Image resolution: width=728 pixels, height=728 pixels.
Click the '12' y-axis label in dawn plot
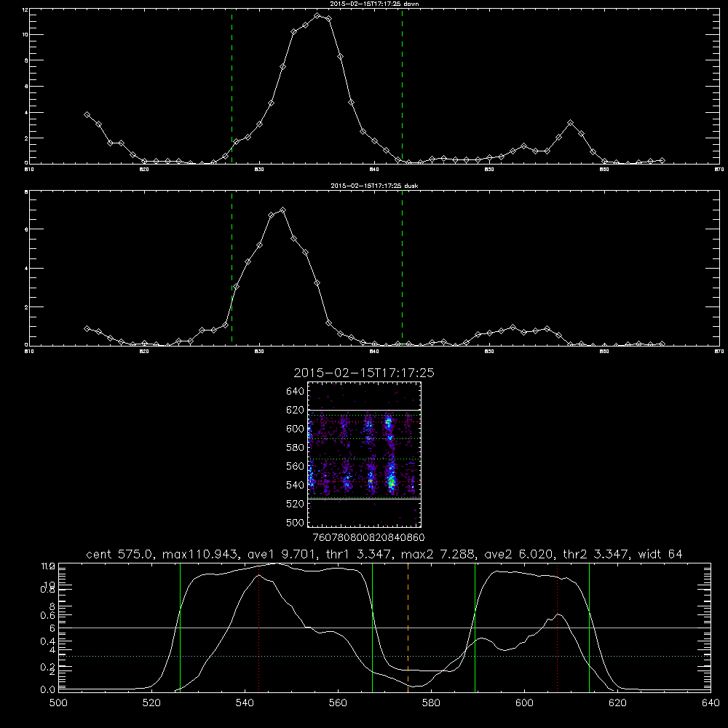coord(25,9)
